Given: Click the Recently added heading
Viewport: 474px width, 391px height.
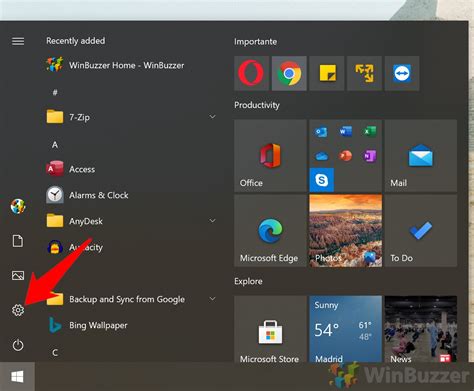Looking at the screenshot, I should pos(76,41).
